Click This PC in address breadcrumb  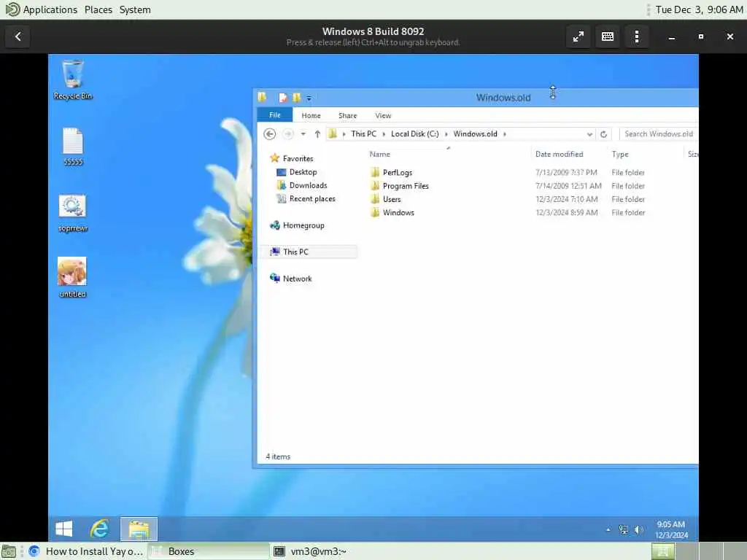(363, 134)
